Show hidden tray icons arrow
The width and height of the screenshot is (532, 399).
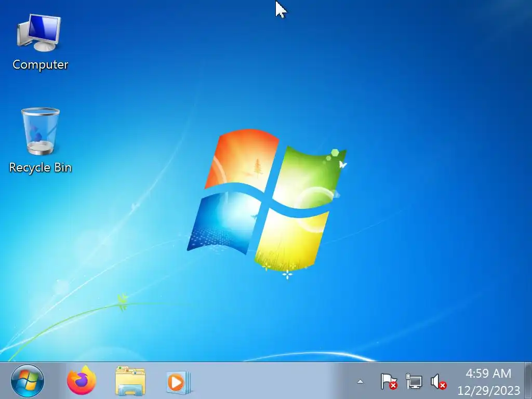(x=361, y=382)
